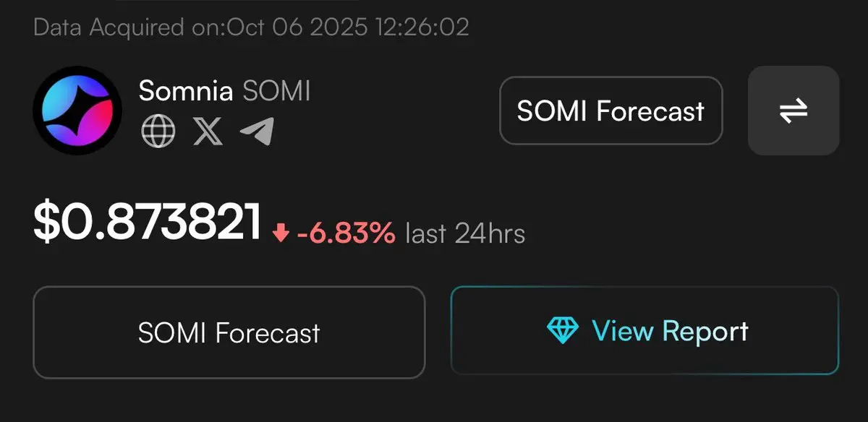Image resolution: width=868 pixels, height=422 pixels.
Task: Click the top-right SOMI Forecast button
Action: tap(610, 111)
